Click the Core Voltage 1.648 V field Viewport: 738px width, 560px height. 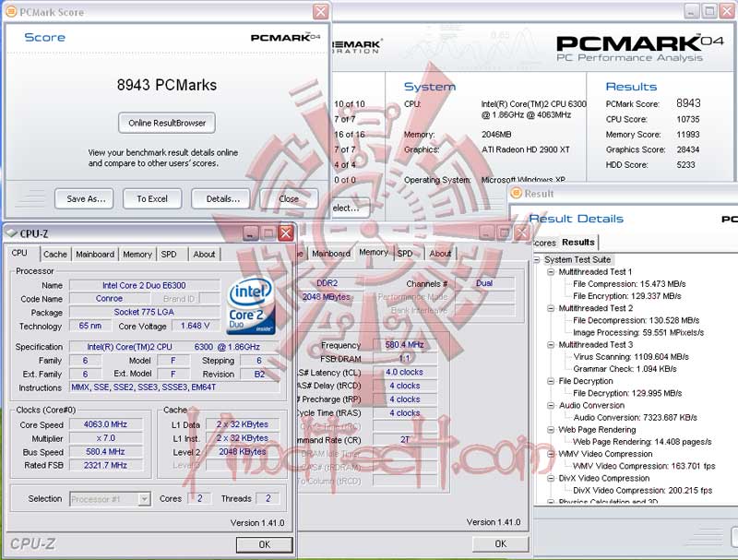click(x=195, y=326)
